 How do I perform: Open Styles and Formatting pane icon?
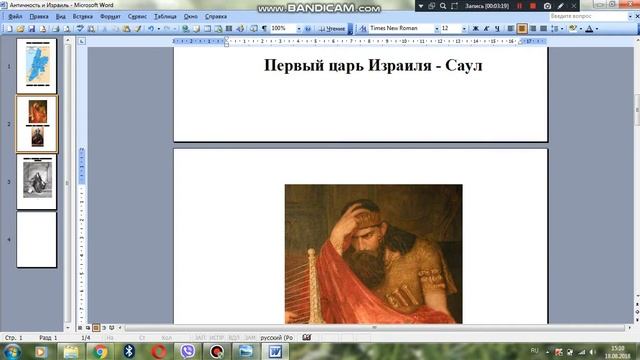363,29
